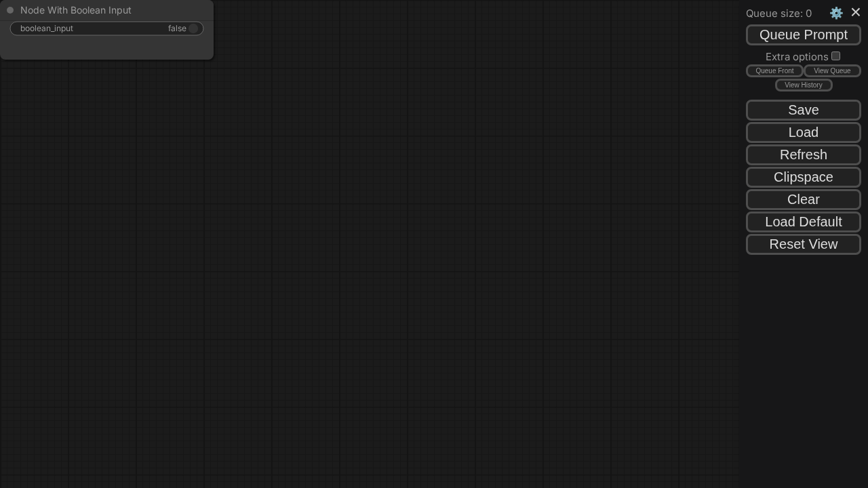
Task: Click the empty node body below boolean_input
Action: (x=106, y=47)
